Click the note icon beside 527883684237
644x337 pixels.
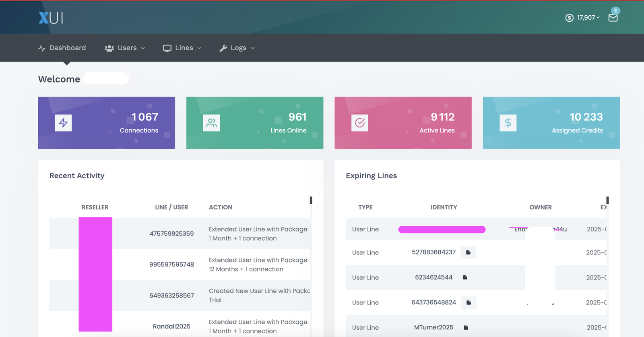click(x=468, y=252)
